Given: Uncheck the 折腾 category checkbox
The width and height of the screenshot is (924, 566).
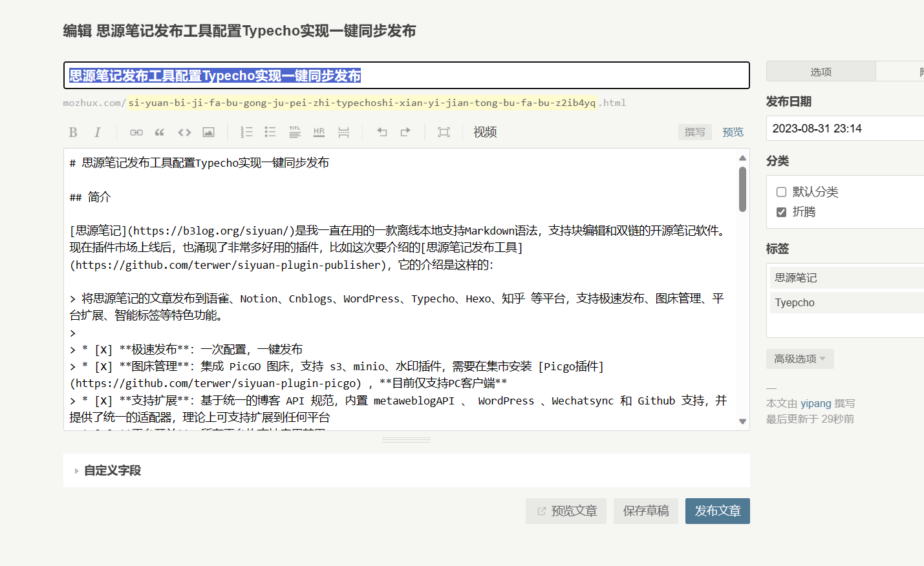Looking at the screenshot, I should (781, 212).
